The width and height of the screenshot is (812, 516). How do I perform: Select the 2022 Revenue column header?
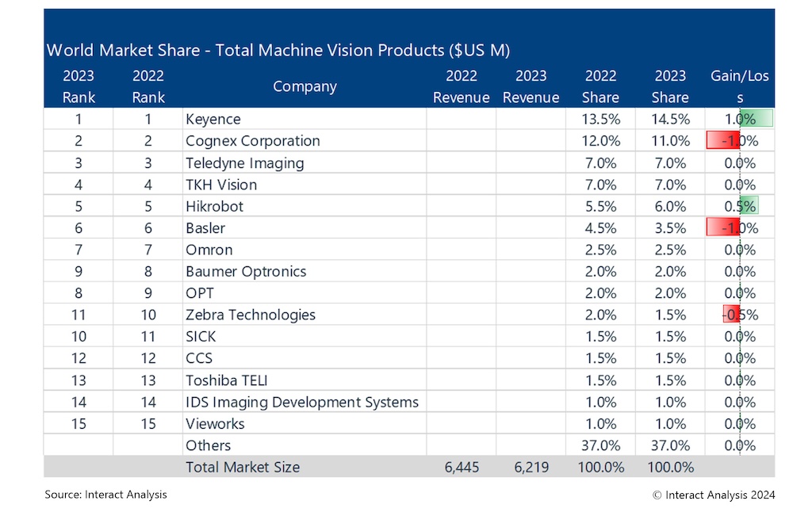(x=460, y=86)
